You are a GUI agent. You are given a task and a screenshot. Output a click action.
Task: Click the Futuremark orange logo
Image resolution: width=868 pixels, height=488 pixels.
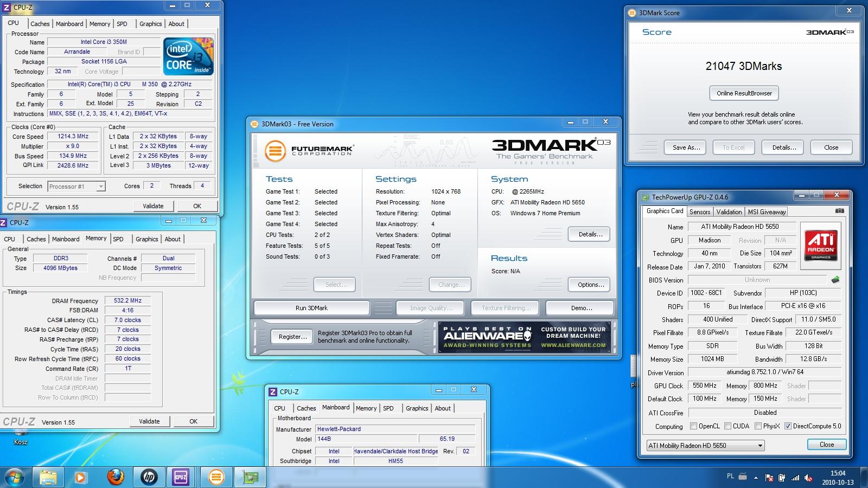point(275,150)
